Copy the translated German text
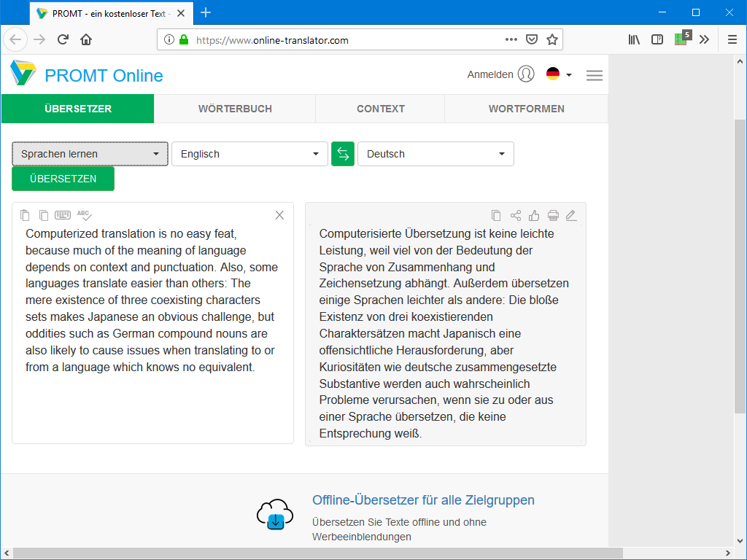This screenshot has width=747, height=560. pyautogui.click(x=496, y=216)
